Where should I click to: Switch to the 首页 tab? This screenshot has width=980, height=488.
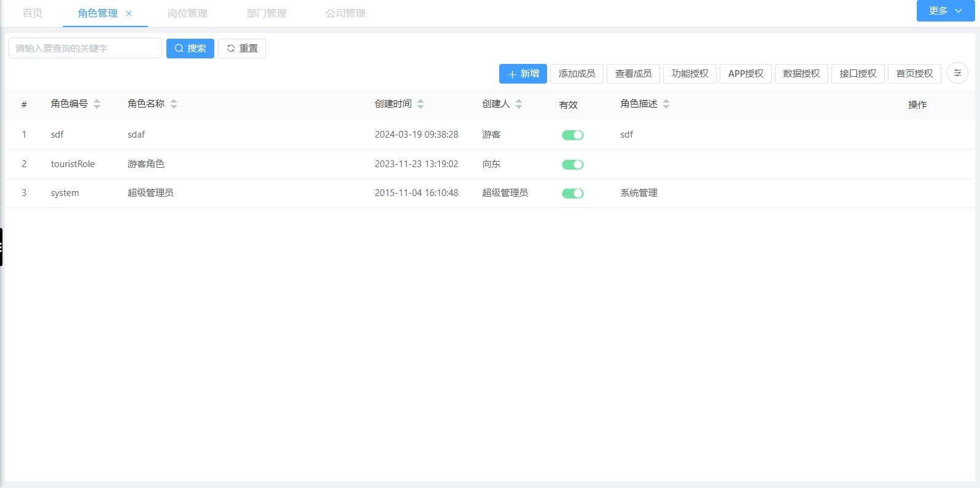click(33, 14)
